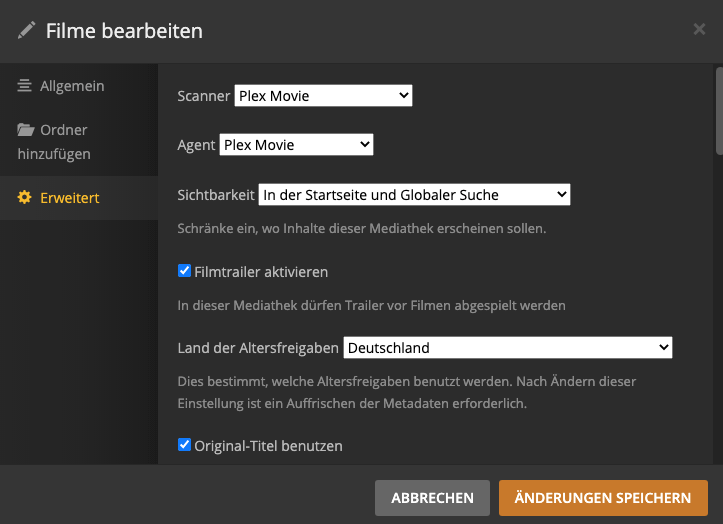723x524 pixels.
Task: Close the dialog with the X icon
Action: (x=699, y=30)
